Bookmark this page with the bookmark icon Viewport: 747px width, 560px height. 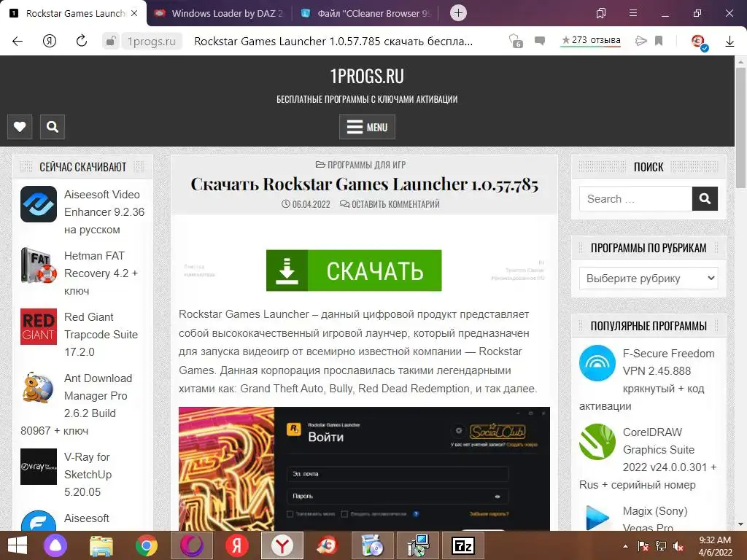pos(659,41)
